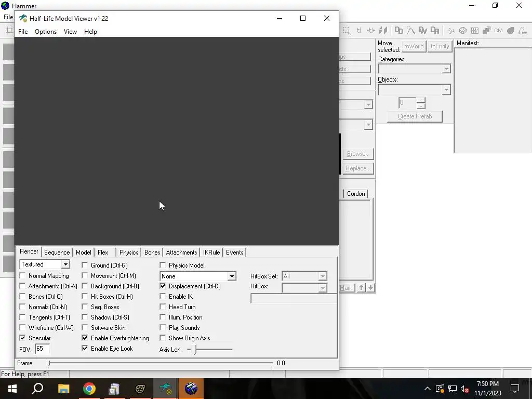Click the overlapping squares icon in Hammer toolbar

(398, 31)
